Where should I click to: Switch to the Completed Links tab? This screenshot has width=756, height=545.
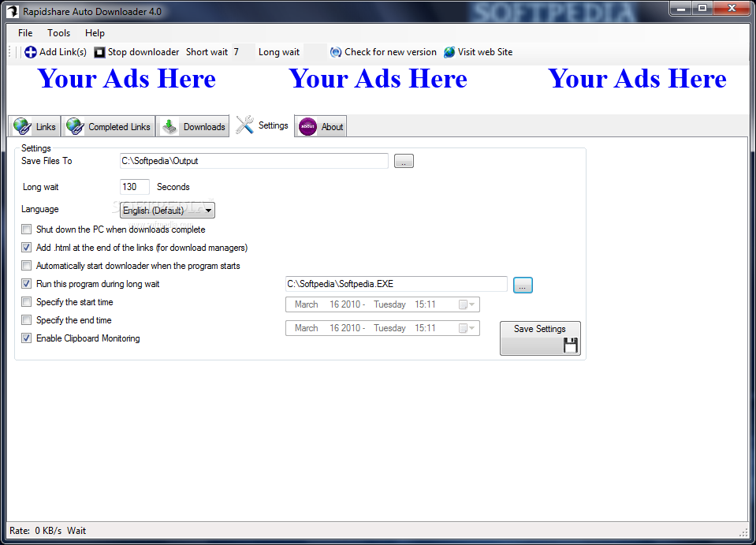pyautogui.click(x=109, y=126)
